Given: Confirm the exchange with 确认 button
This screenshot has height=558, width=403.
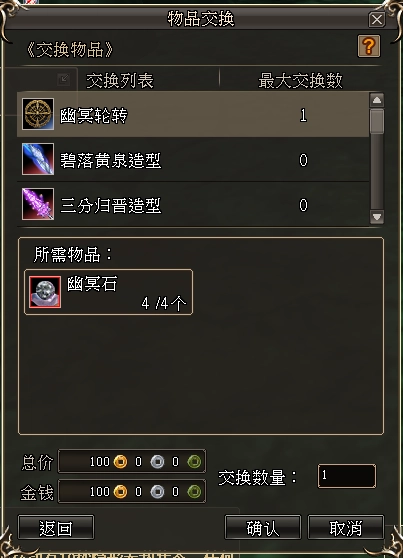Looking at the screenshot, I should point(263,527).
